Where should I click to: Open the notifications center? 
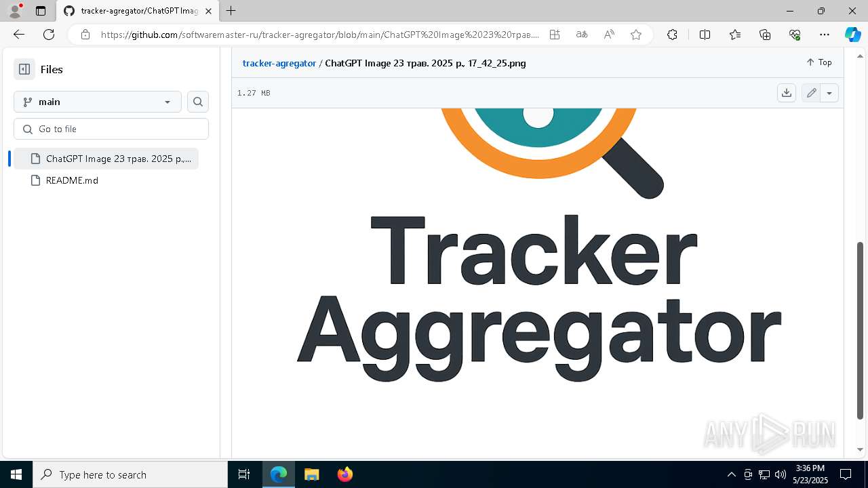(846, 474)
